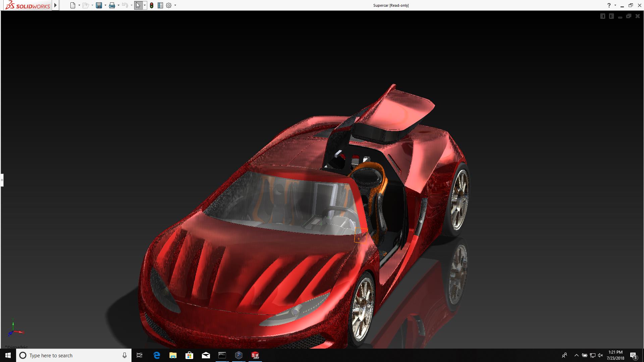This screenshot has height=362, width=644.
Task: Open the Help dropdown arrow
Action: tap(615, 5)
